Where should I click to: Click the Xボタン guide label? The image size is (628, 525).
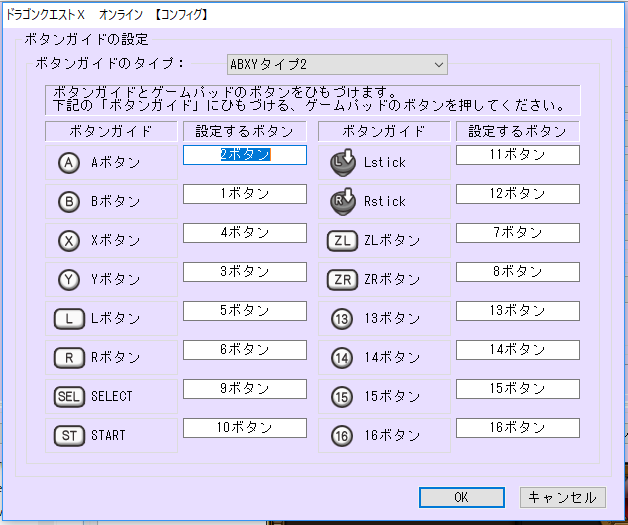click(115, 241)
